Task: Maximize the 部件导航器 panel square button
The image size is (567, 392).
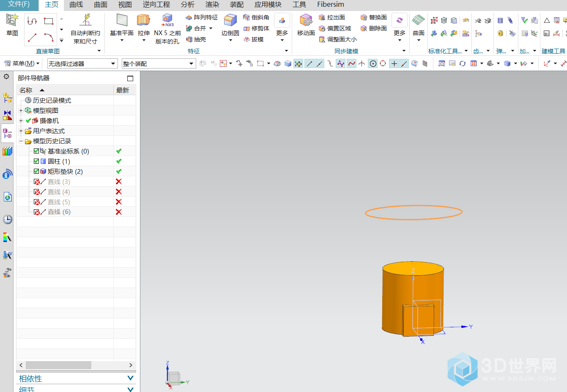Action: [x=130, y=78]
